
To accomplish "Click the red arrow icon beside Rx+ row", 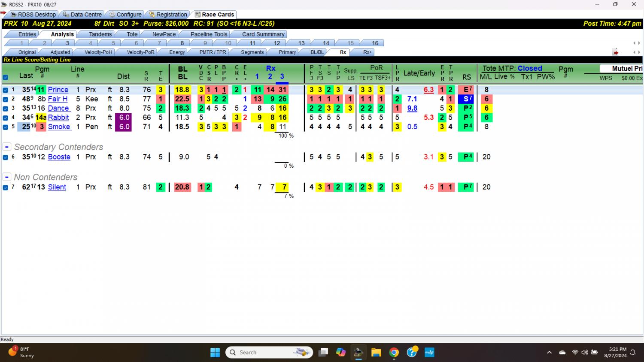I will [x=616, y=52].
